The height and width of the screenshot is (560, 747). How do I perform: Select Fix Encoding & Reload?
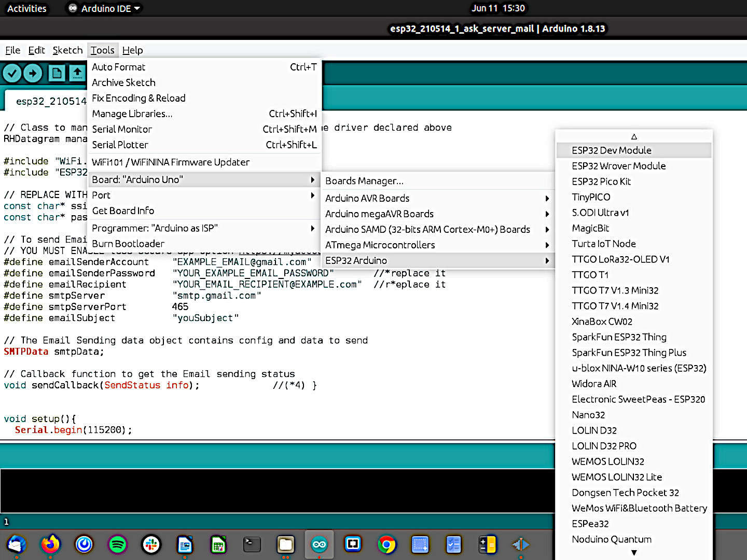click(x=205, y=98)
